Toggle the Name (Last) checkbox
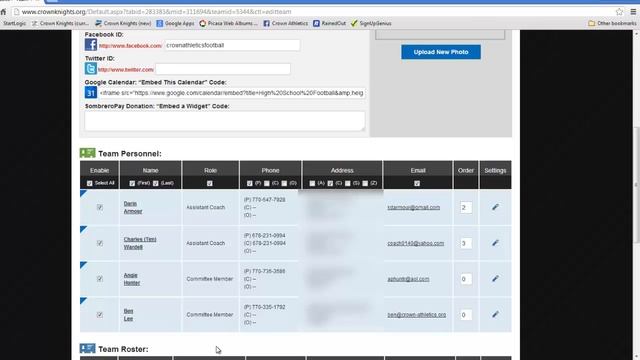Viewport: 640px width, 360px height. click(156, 183)
